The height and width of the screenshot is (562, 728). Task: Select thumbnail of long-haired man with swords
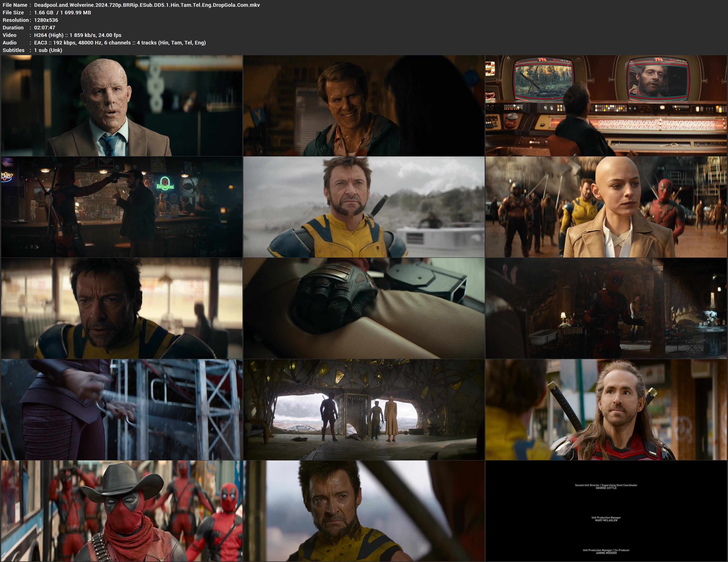606,409
